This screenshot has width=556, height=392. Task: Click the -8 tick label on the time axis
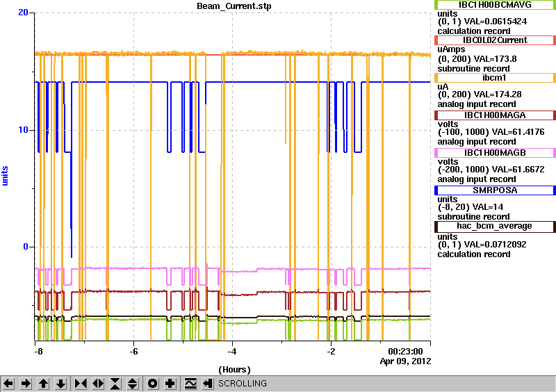(x=38, y=352)
